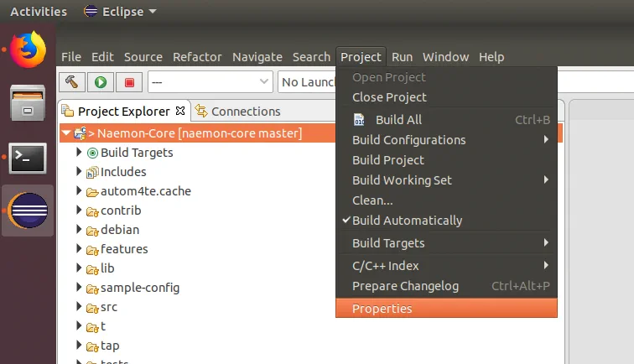The width and height of the screenshot is (634, 364).
Task: Select Clean... menu entry
Action: [x=446, y=200]
